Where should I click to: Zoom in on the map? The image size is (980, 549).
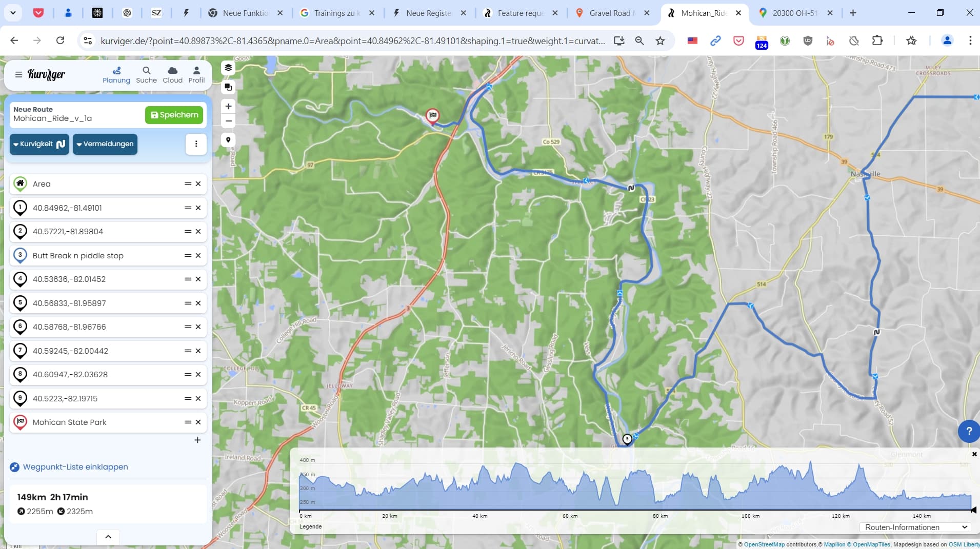228,106
